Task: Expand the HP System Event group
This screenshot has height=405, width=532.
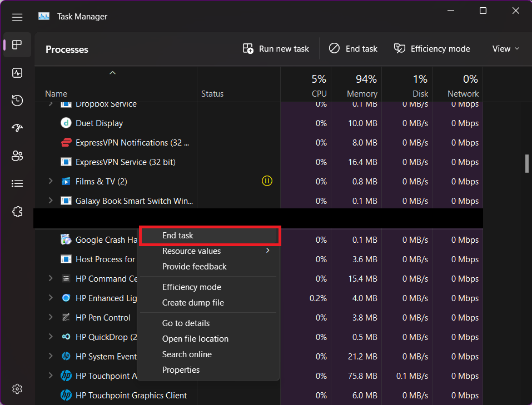Action: [x=51, y=356]
